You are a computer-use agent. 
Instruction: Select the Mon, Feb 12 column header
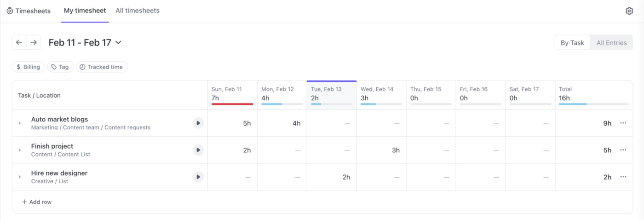point(282,95)
